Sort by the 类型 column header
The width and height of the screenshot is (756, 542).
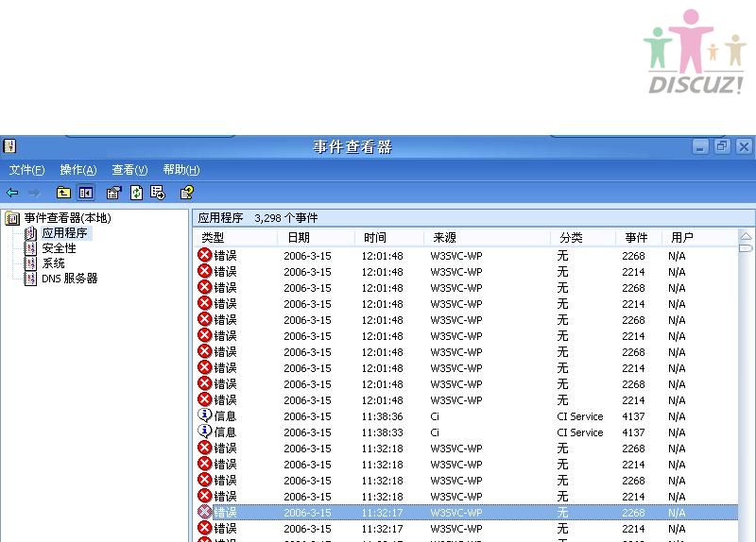[236, 237]
